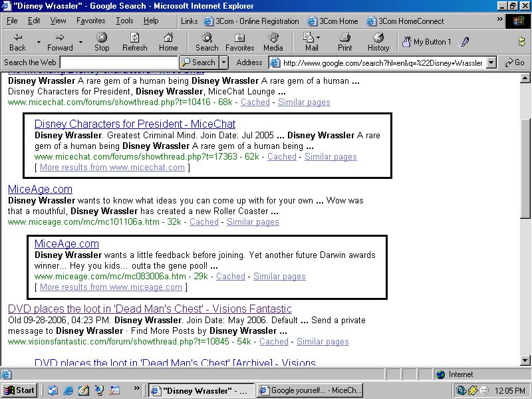The image size is (532, 399).
Task: Open the File menu
Action: coord(12,21)
